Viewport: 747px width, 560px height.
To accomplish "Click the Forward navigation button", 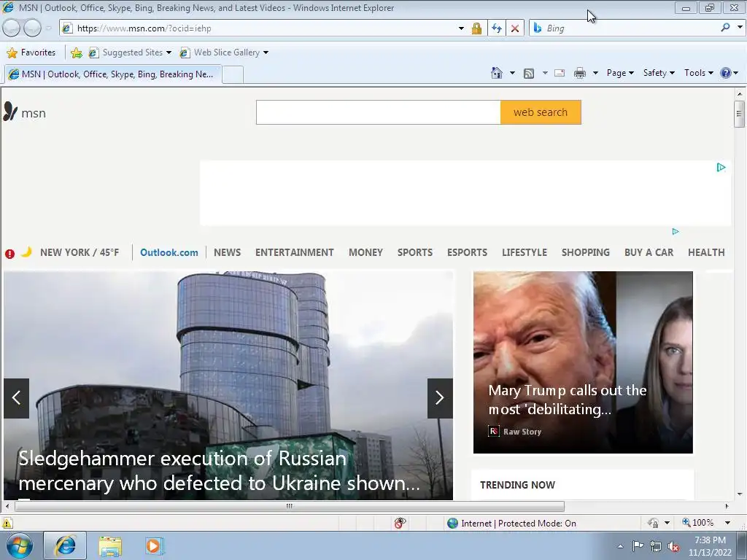I will point(32,28).
